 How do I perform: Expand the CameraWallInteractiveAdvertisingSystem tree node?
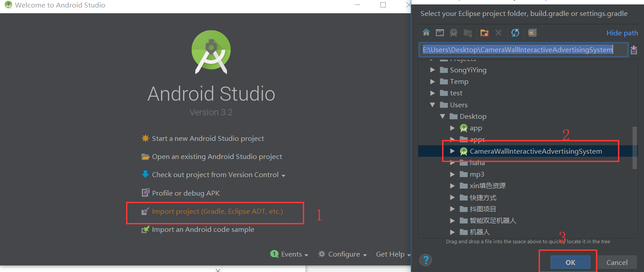tap(452, 151)
